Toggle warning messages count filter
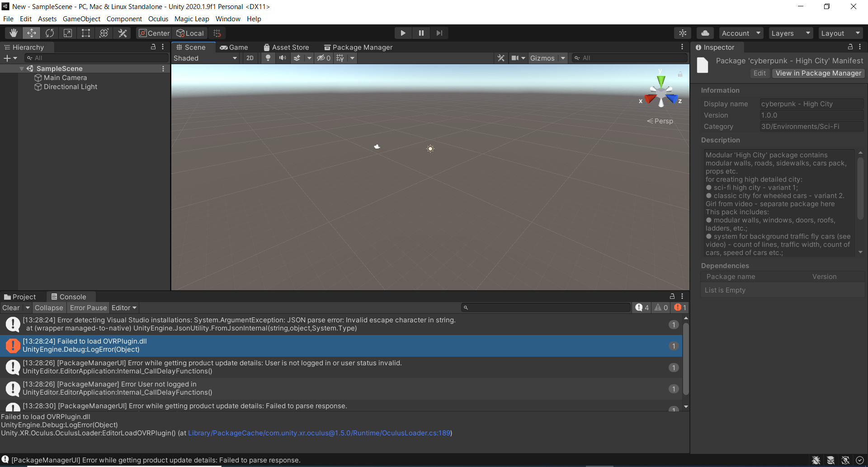This screenshot has width=868, height=467. [661, 308]
